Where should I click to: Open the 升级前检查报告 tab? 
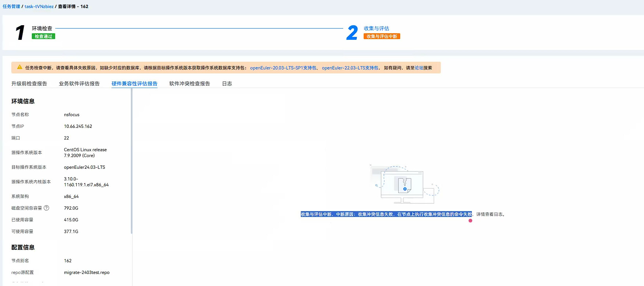click(x=29, y=84)
